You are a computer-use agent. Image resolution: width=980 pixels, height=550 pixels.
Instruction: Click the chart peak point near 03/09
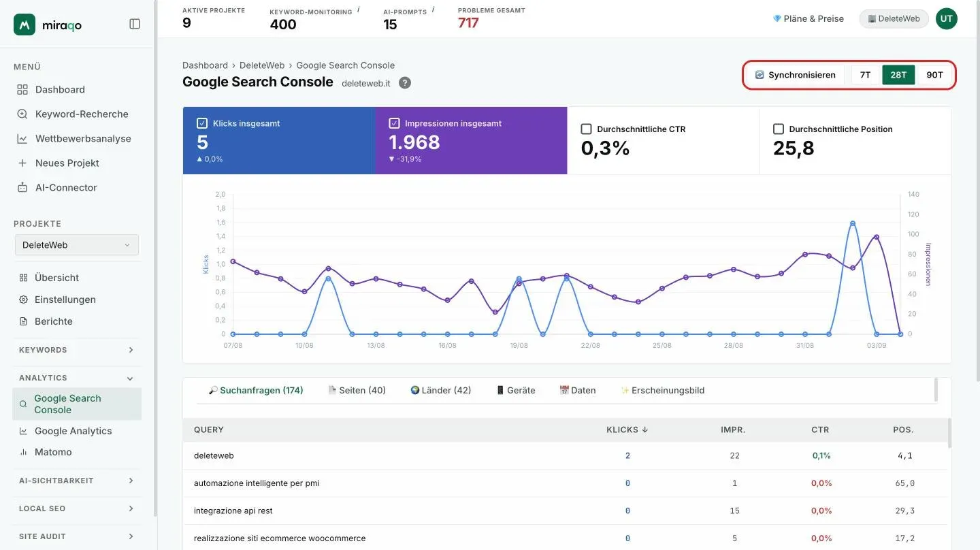pyautogui.click(x=876, y=237)
